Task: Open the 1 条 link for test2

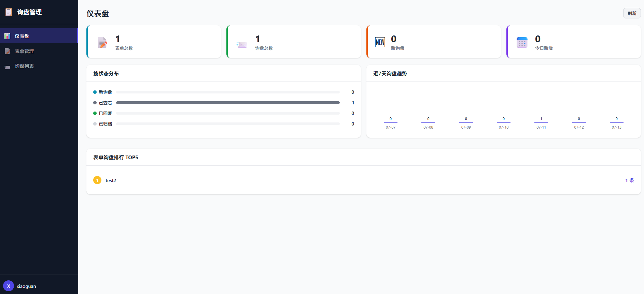Action: pos(630,180)
